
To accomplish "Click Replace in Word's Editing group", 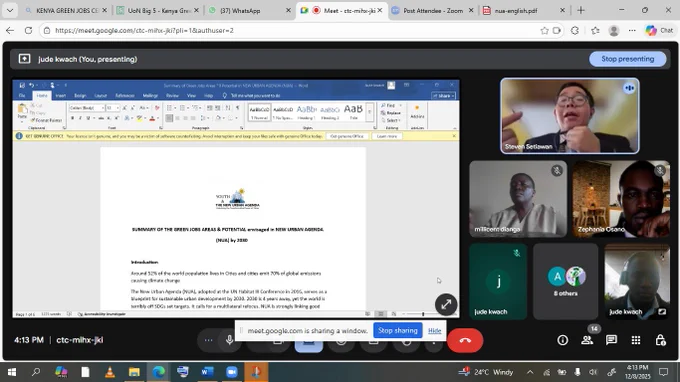I will [x=392, y=113].
